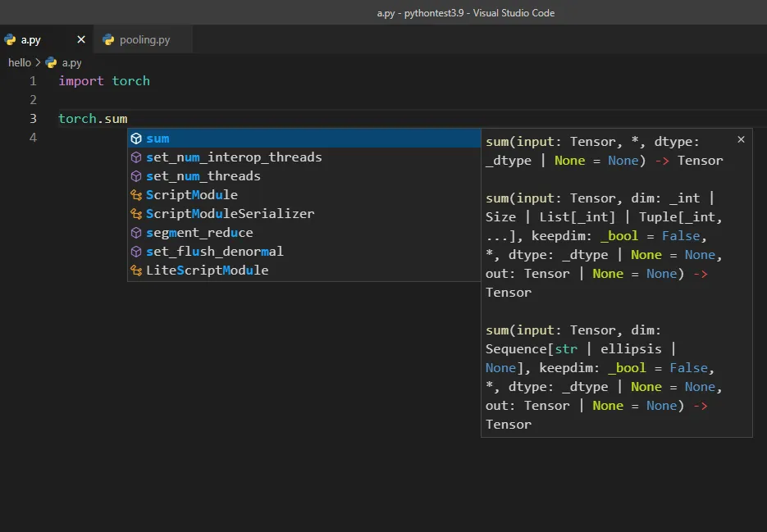Click the window title 'a.py - pythontest3.9'
This screenshot has width=767, height=532.
coord(420,13)
